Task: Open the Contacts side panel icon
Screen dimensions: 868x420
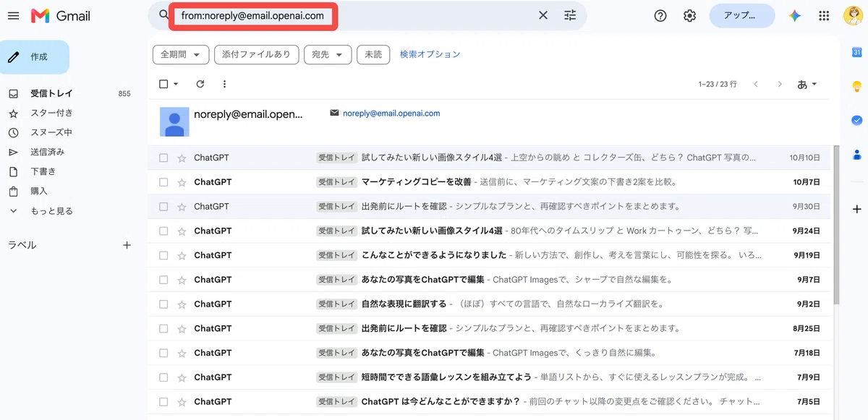Action: pos(856,154)
